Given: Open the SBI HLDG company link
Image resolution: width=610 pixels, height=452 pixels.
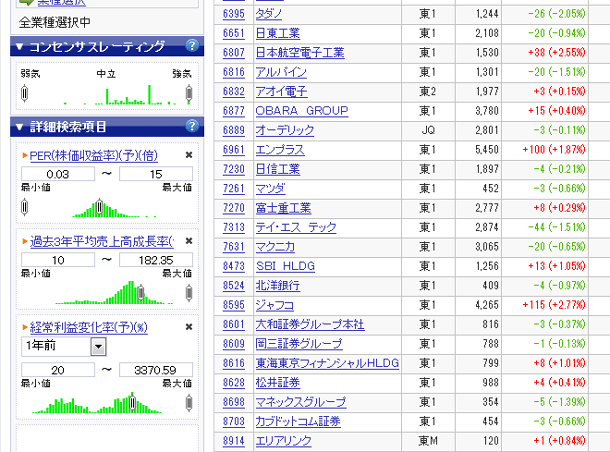Looking at the screenshot, I should point(285,266).
